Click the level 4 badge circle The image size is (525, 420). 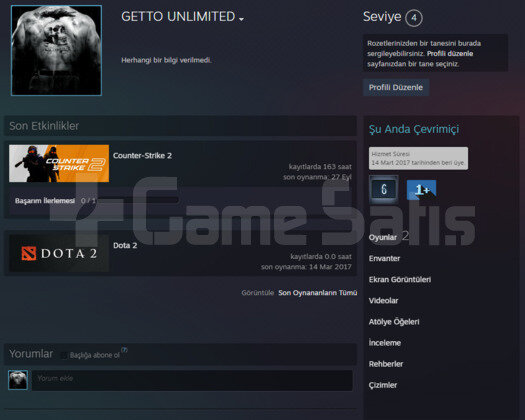(x=414, y=18)
